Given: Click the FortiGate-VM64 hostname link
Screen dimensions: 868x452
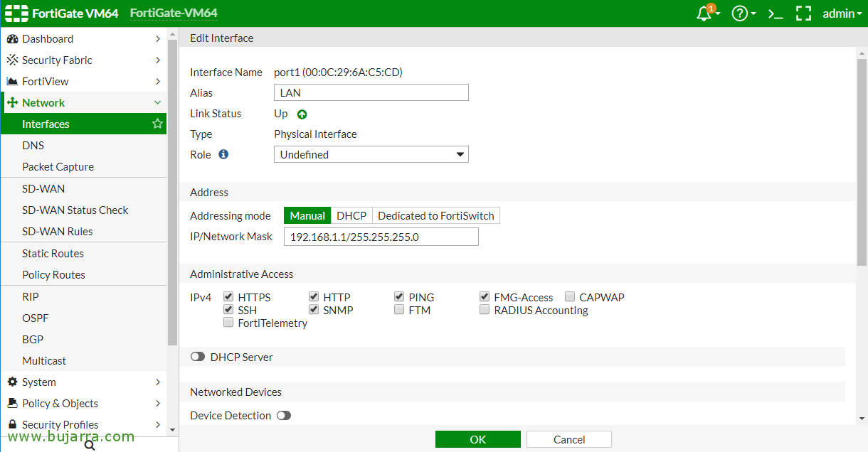Looking at the screenshot, I should (174, 13).
